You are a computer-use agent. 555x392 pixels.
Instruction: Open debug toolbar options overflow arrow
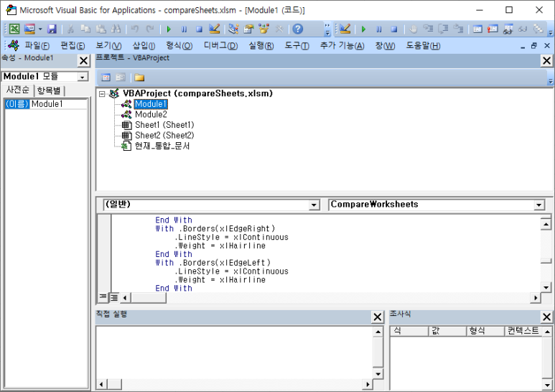coord(551,32)
